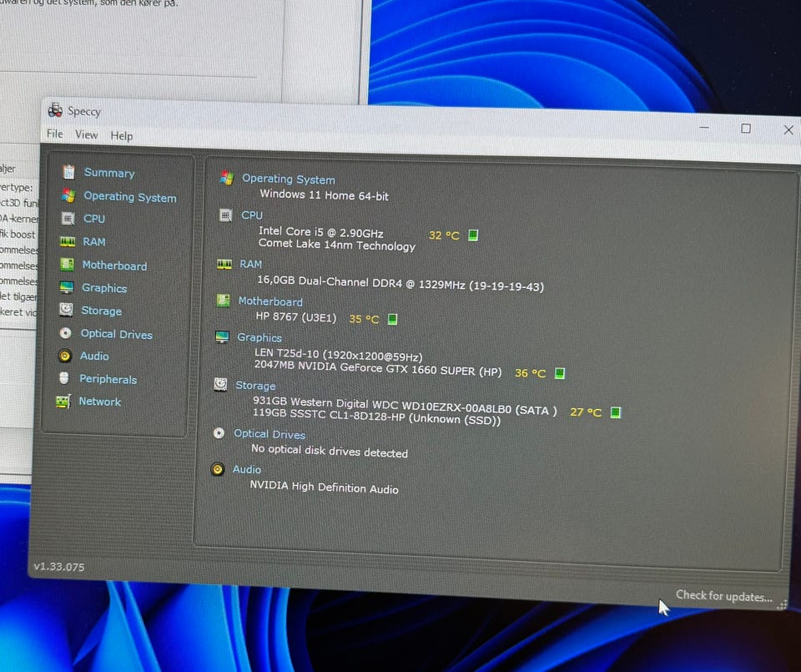Viewport: 801px width, 672px height.
Task: Click the Motherboard heading link in summary
Action: (270, 301)
